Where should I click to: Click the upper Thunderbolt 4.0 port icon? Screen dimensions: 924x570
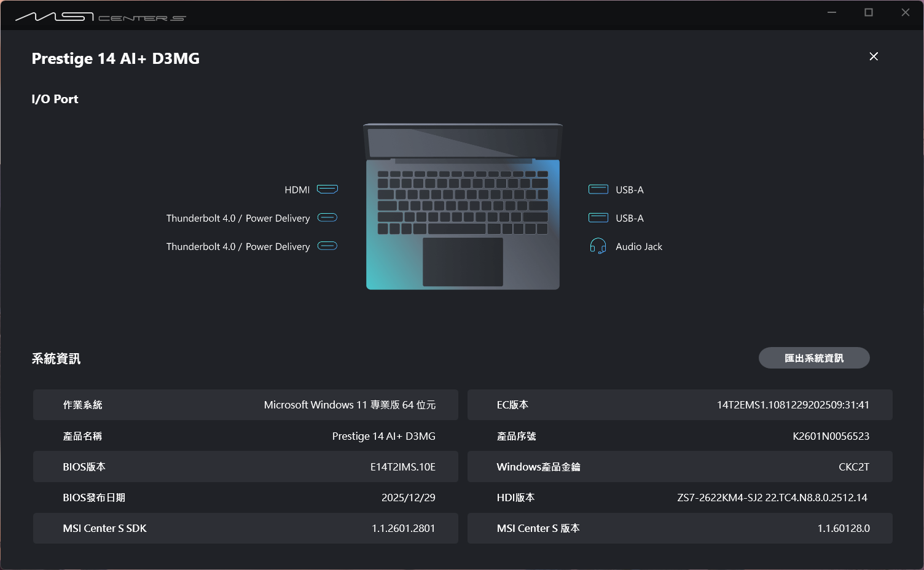coord(327,217)
